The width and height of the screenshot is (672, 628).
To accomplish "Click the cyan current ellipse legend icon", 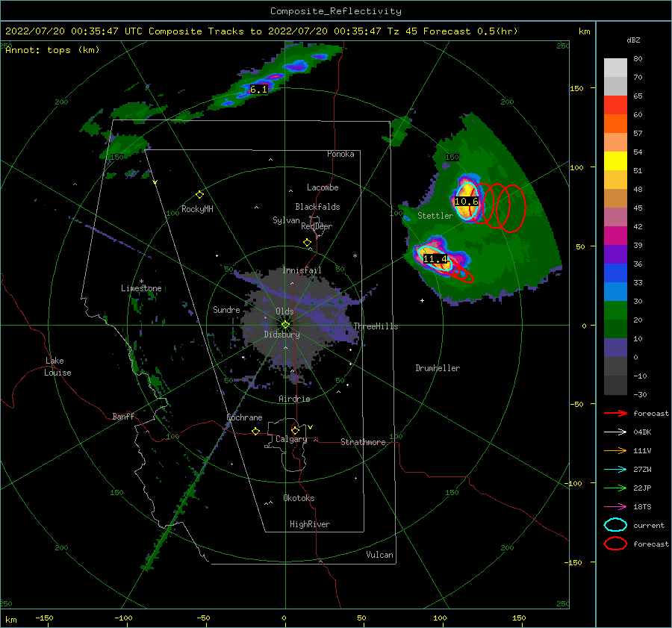I will (x=615, y=525).
